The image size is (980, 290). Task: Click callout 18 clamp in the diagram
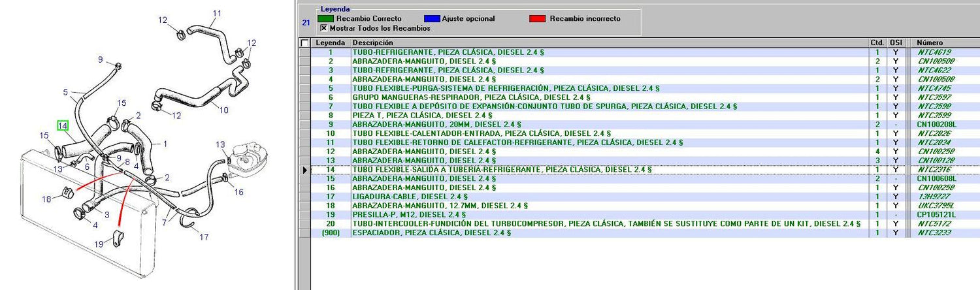tap(47, 199)
